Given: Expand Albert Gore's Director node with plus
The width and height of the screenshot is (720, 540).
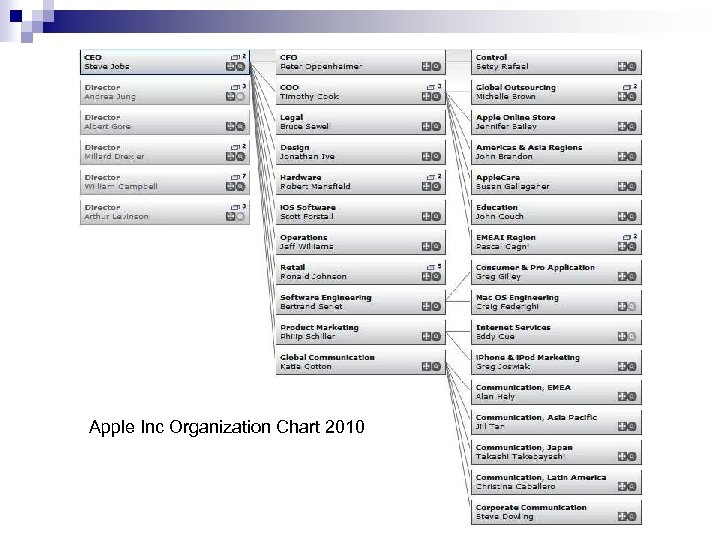Looking at the screenshot, I should (230, 127).
